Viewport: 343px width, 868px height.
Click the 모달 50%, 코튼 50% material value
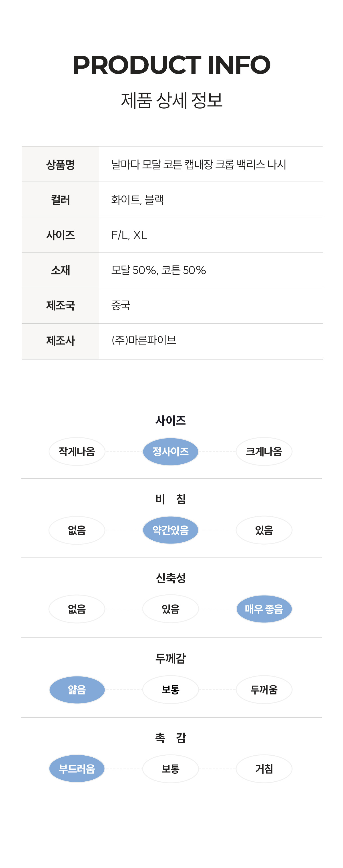tap(158, 270)
